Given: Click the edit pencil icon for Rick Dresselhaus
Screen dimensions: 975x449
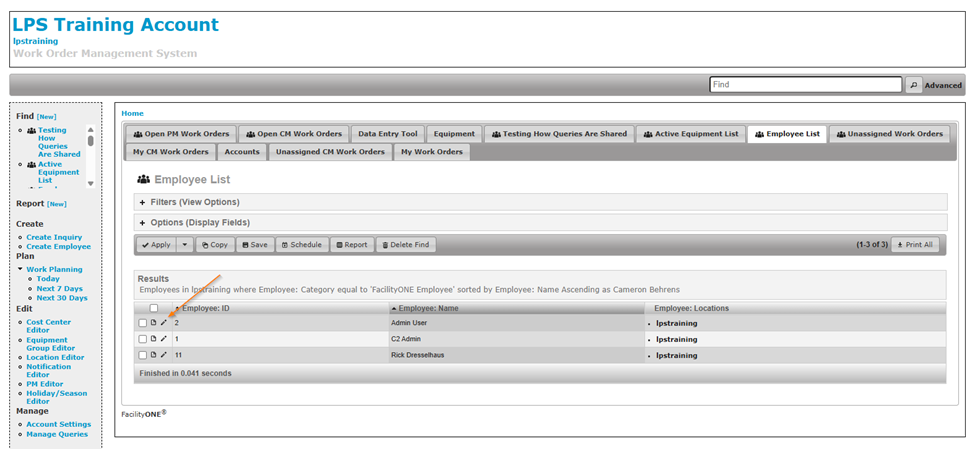Looking at the screenshot, I should pos(164,355).
